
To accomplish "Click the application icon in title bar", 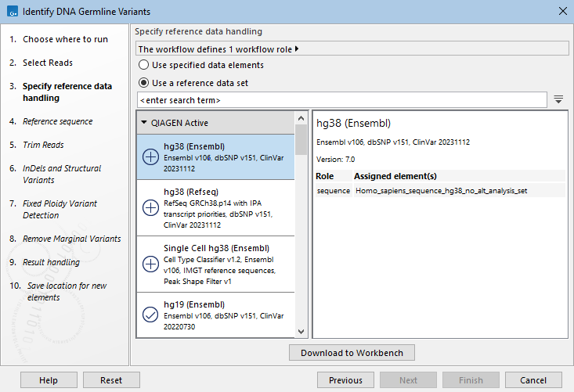I will pyautogui.click(x=10, y=11).
